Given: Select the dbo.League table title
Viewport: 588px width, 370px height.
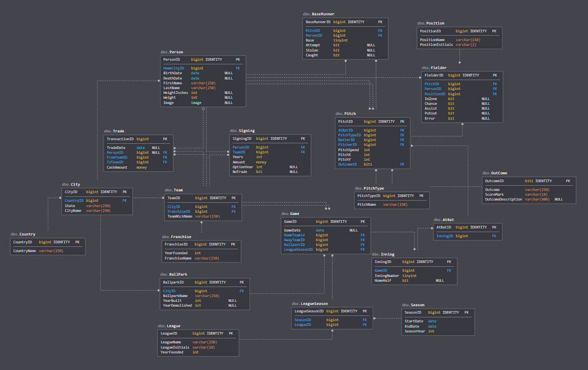Looking at the screenshot, I should tap(169, 326).
